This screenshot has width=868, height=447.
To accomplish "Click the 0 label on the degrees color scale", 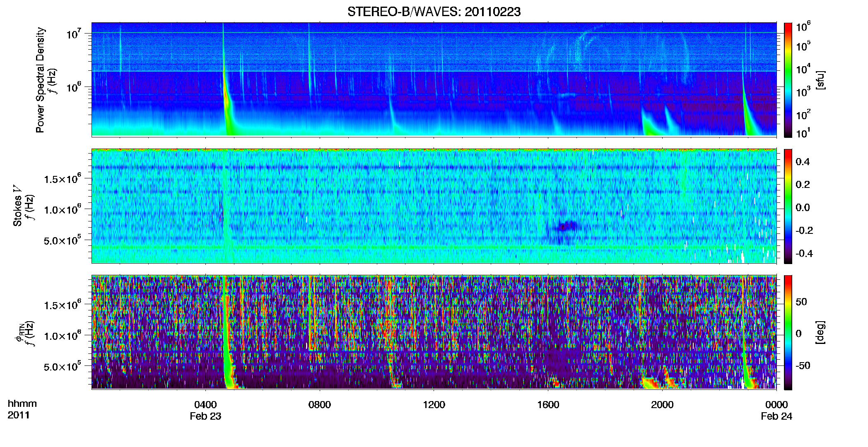I will pyautogui.click(x=799, y=334).
